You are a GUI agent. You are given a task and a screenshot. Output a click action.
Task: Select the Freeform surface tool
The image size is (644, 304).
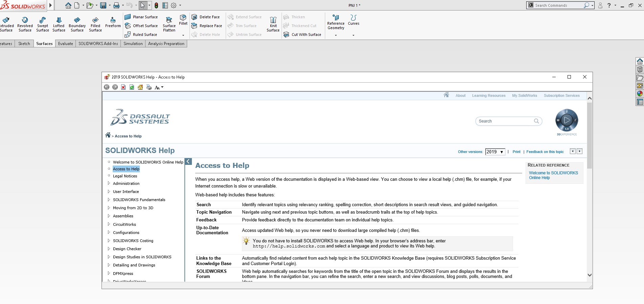(113, 22)
